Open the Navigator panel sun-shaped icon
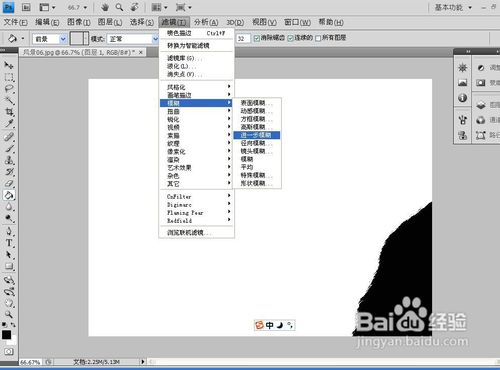Image resolution: width=500 pixels, height=370 pixels. (462, 68)
